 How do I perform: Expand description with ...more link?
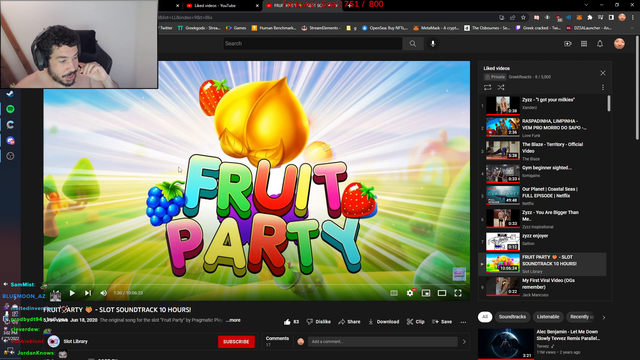tap(233, 320)
